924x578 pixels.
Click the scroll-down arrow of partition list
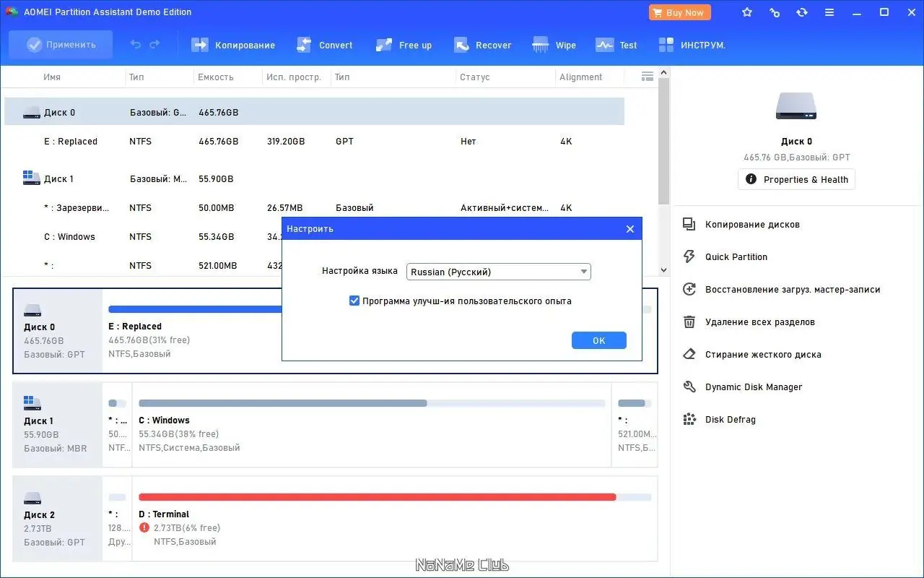(664, 270)
